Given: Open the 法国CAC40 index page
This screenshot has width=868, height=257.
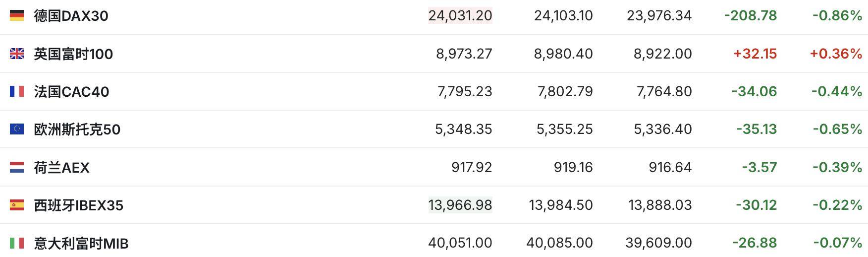Looking at the screenshot, I should coord(71,91).
